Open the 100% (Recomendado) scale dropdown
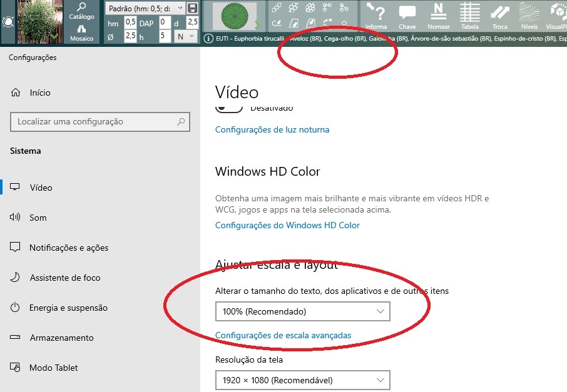The image size is (567, 392). (x=302, y=311)
